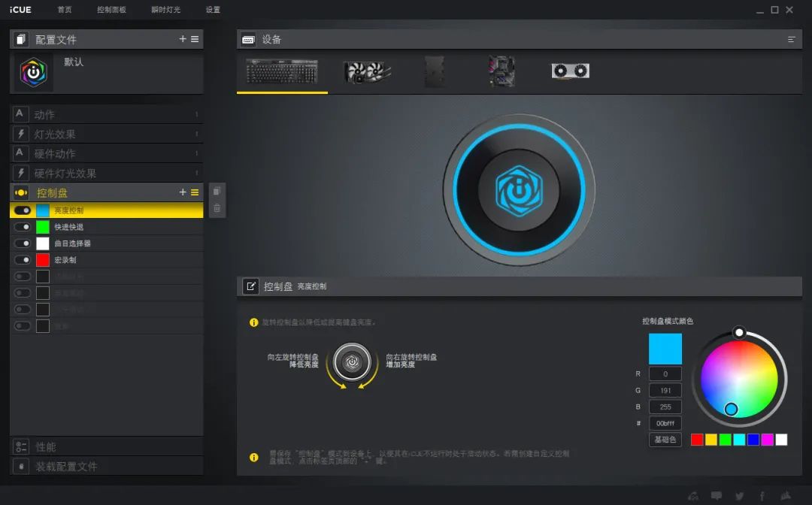The height and width of the screenshot is (505, 812).
Task: Open the 设备 panel options menu
Action: (x=791, y=39)
